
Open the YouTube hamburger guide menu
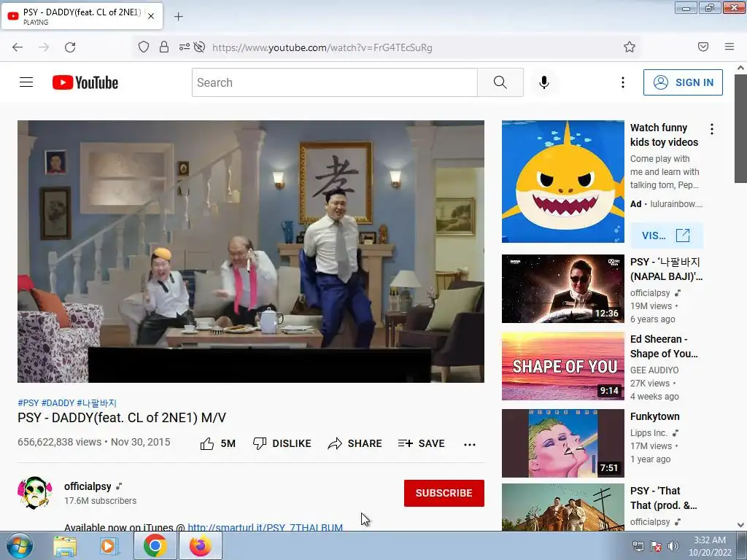[x=26, y=82]
